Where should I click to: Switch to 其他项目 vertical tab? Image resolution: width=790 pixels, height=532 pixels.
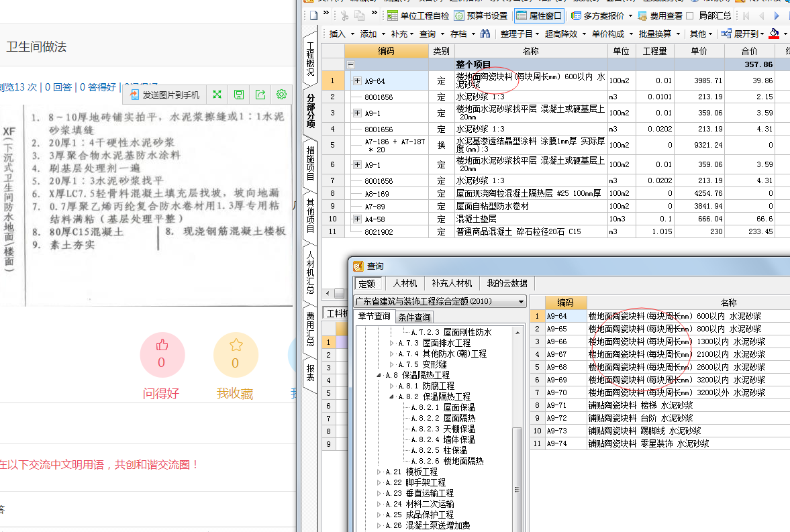click(x=310, y=215)
